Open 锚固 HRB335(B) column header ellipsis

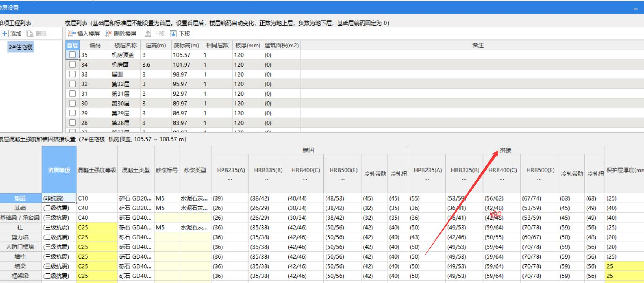[268, 179]
